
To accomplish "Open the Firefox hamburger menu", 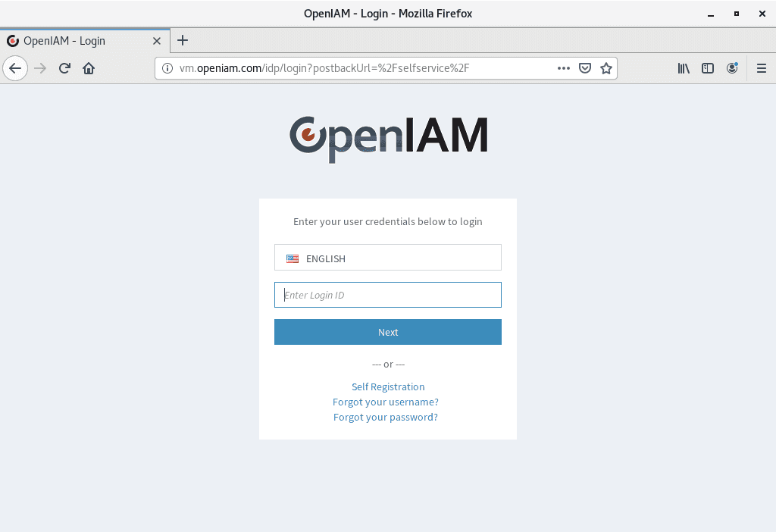I will [762, 68].
